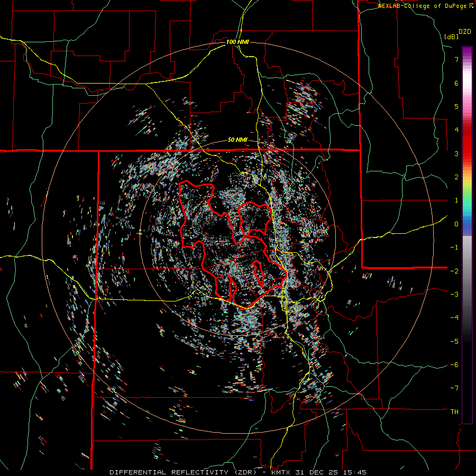Click the '-7' value on color scale

coord(454,388)
